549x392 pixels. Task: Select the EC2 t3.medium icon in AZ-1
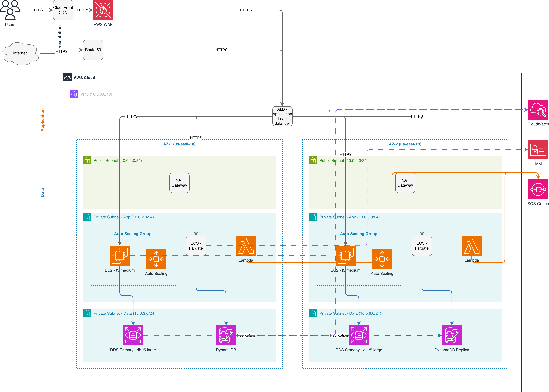click(120, 256)
